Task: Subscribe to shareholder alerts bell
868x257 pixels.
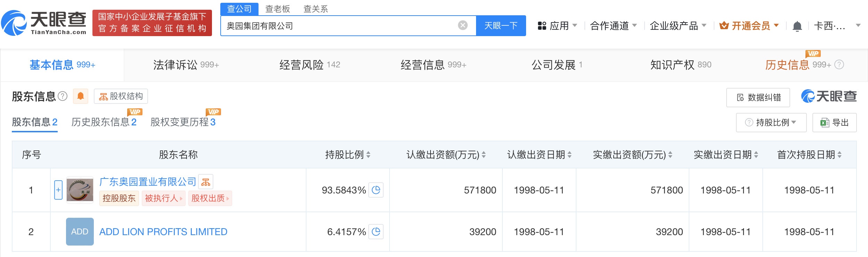Action: click(x=81, y=96)
